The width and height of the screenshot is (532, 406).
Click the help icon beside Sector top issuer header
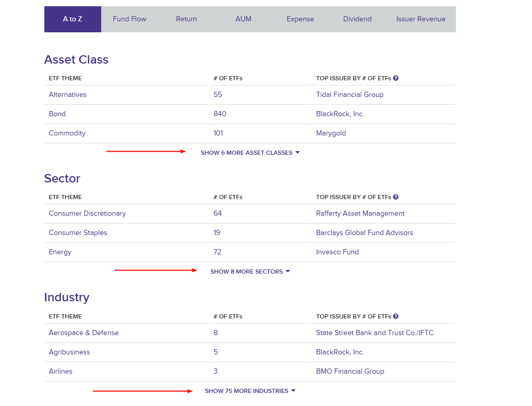click(395, 197)
